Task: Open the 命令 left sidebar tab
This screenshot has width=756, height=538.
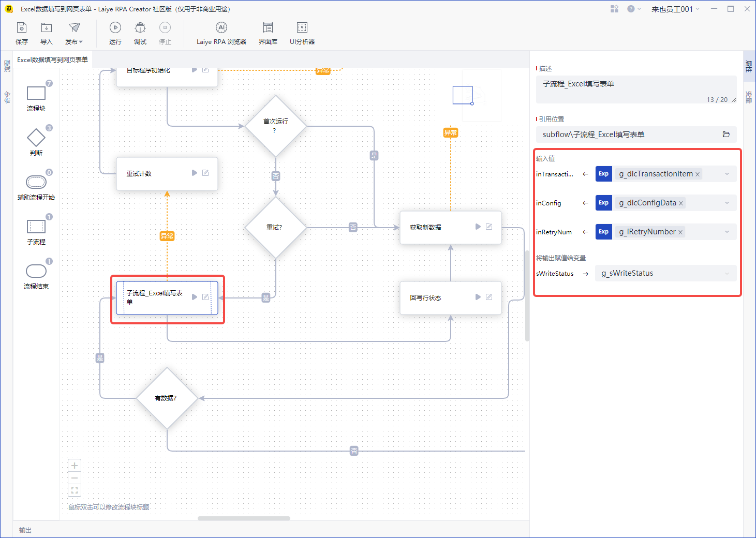Action: [x=7, y=97]
